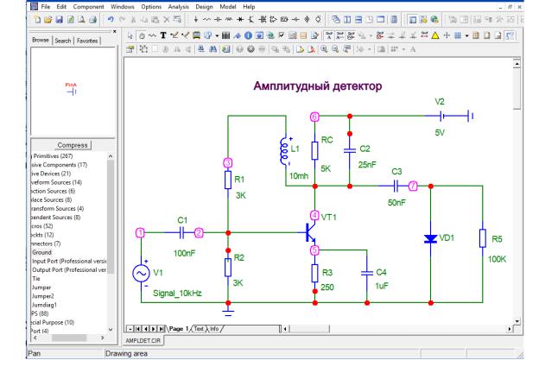Screen dimensions: 539x392
Task: Undo the last action with the blue arrow
Action: 111,20
